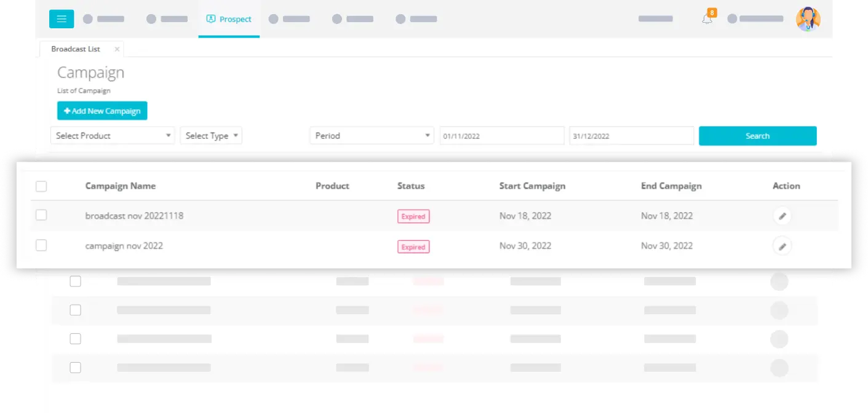868x418 pixels.
Task: Open the notification bell with badge 8
Action: pos(707,18)
